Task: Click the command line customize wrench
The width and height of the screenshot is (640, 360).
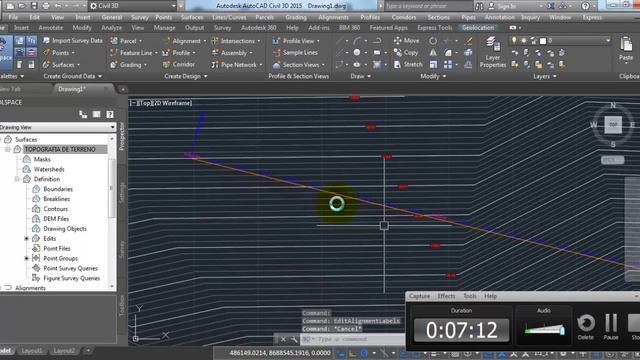Action: (294, 339)
